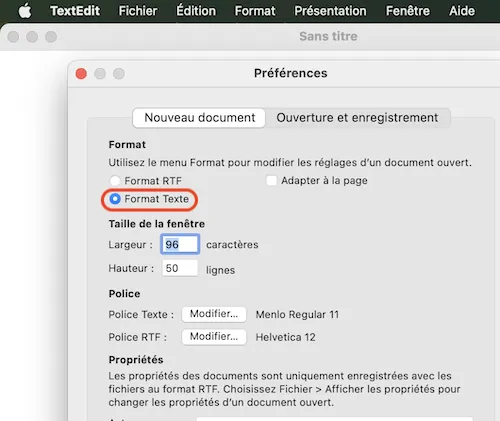This screenshot has height=421, width=500.
Task: Open the Fichier menu
Action: [x=138, y=11]
